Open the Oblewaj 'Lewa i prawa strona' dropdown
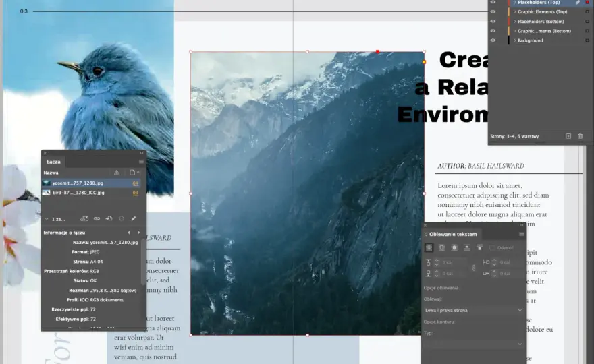The image size is (594, 364). click(473, 310)
